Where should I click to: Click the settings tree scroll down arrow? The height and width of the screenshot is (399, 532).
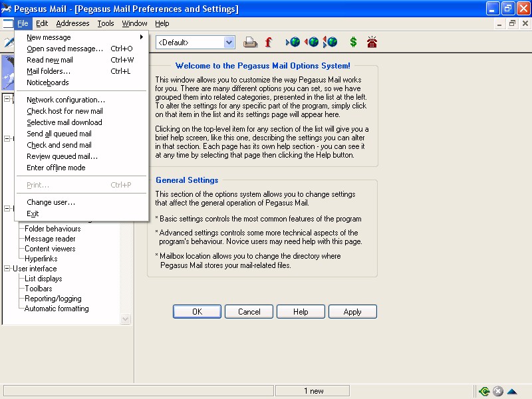(126, 319)
